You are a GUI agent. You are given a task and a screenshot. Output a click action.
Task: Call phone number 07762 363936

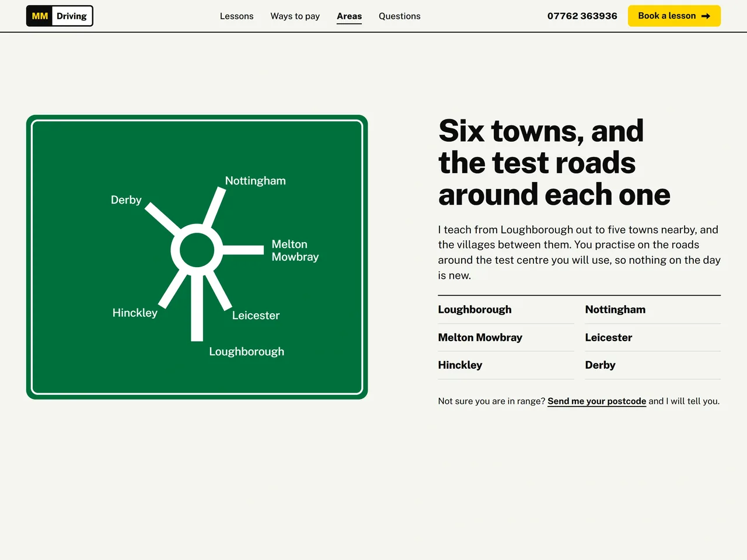click(x=582, y=16)
